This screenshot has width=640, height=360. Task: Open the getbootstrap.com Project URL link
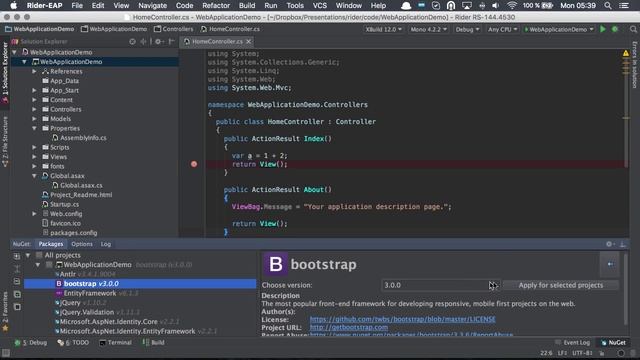[349, 327]
